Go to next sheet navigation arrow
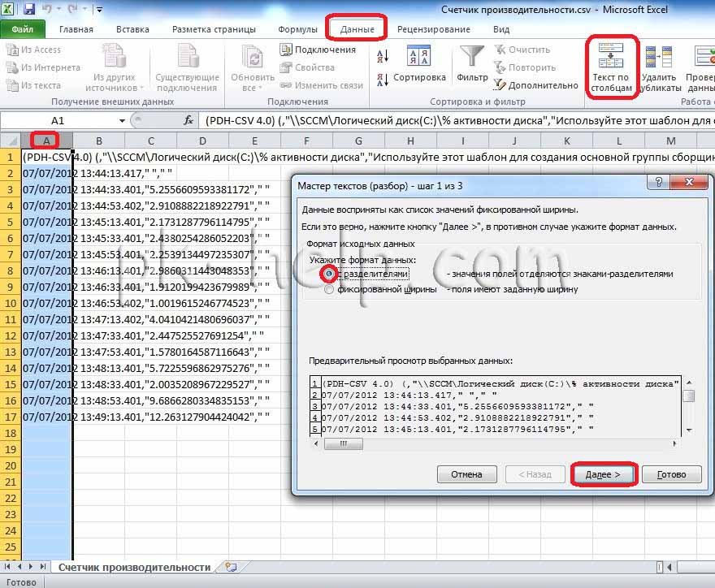 coord(31,567)
